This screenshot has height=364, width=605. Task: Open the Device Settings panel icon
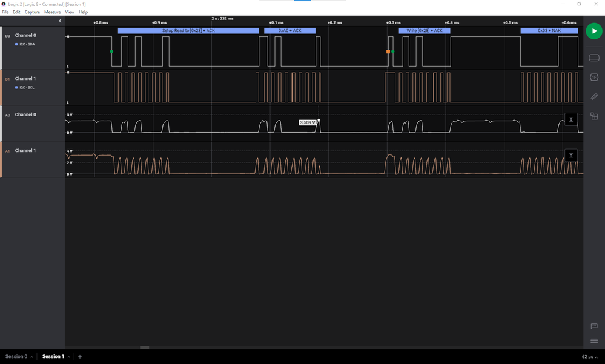594,58
